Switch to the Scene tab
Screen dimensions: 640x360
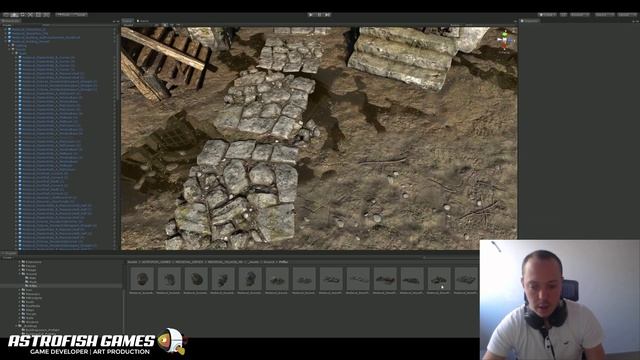coord(128,20)
